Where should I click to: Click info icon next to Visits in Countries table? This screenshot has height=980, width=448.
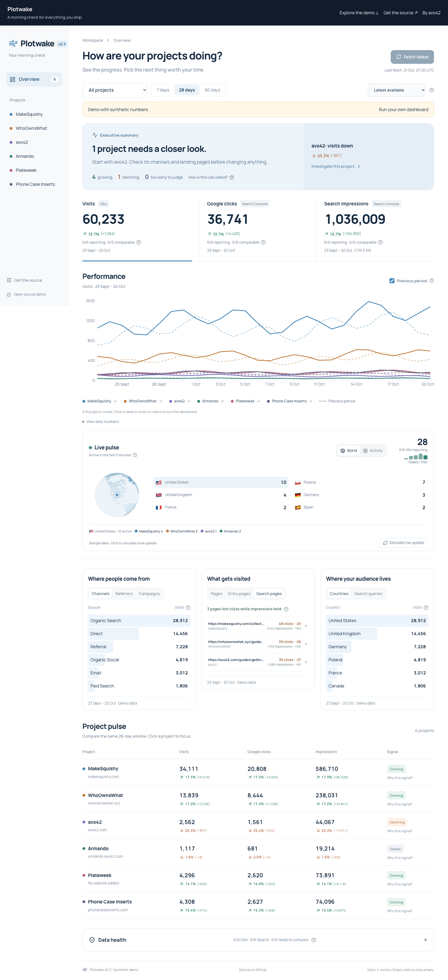[426, 607]
